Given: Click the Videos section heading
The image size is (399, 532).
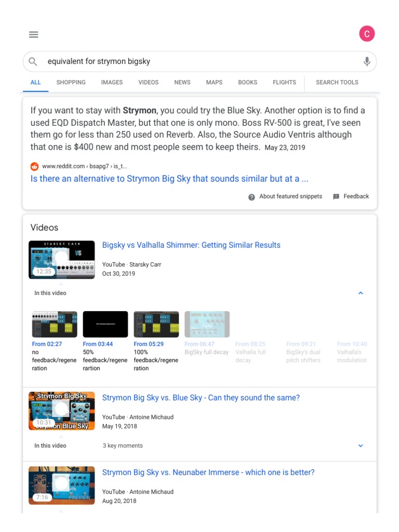Looking at the screenshot, I should point(45,228).
